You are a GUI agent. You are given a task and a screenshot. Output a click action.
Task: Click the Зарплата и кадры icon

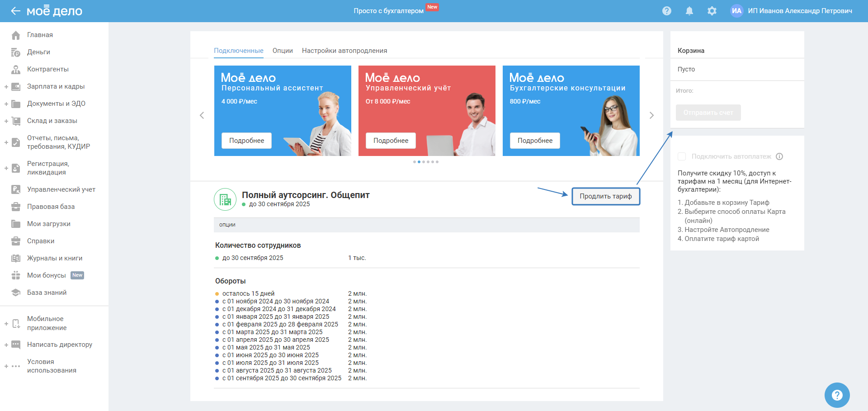click(16, 86)
